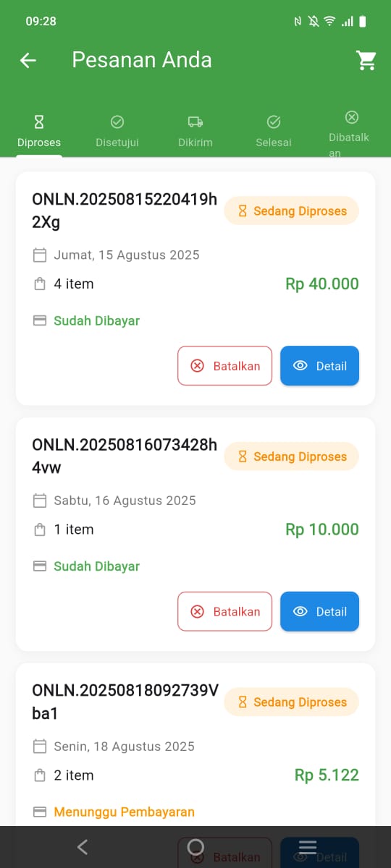Tap the delivery truck icon above Dikirim
391x868 pixels.
click(x=195, y=122)
